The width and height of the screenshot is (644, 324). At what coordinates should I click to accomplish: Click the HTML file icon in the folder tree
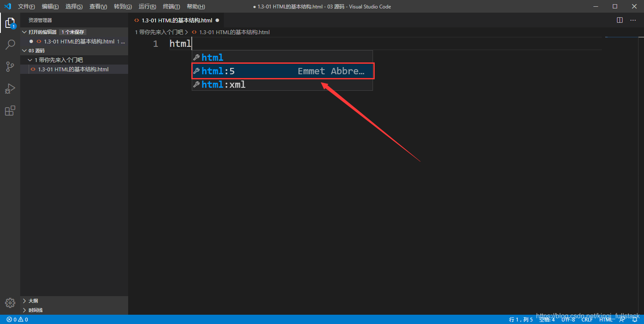(33, 69)
